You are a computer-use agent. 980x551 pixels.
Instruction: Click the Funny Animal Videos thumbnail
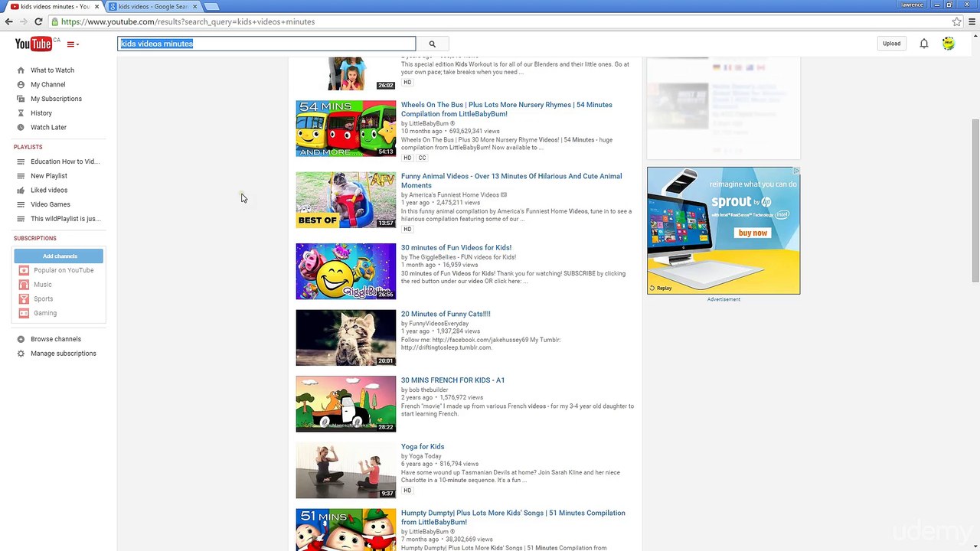point(346,200)
